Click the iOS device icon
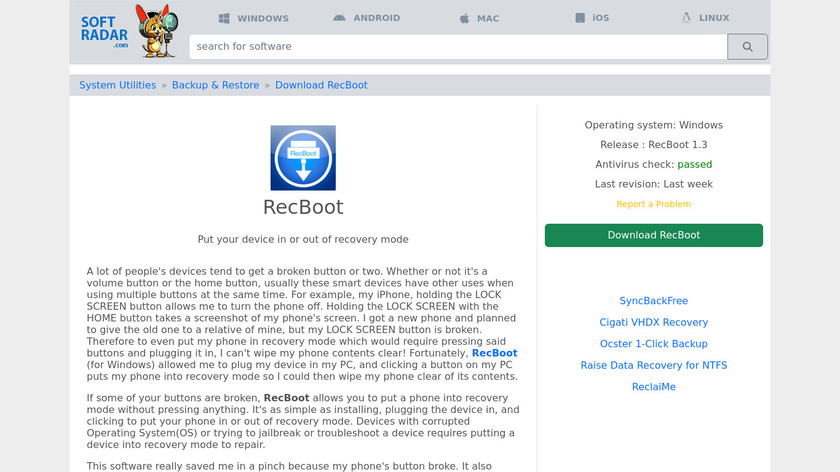 (580, 18)
